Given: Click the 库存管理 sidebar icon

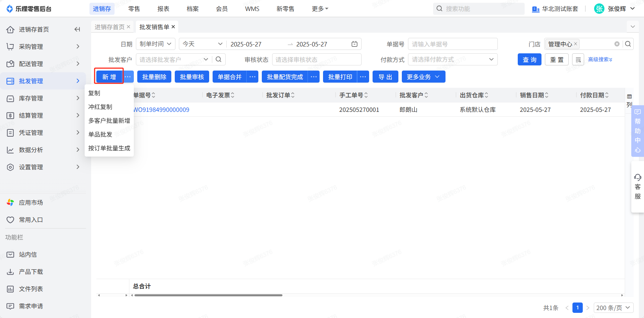Looking at the screenshot, I should tap(10, 98).
